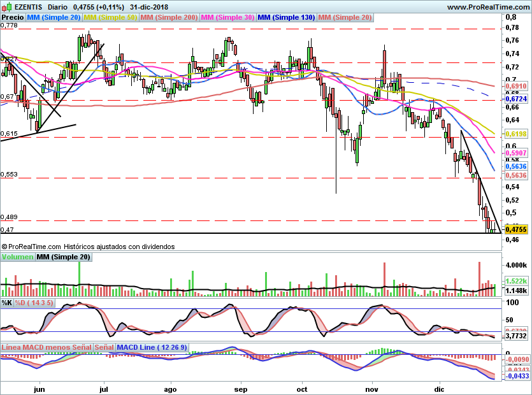The width and height of the screenshot is (532, 395).
Task: Click the 0,6198 yellow value tag
Action: (x=516, y=134)
